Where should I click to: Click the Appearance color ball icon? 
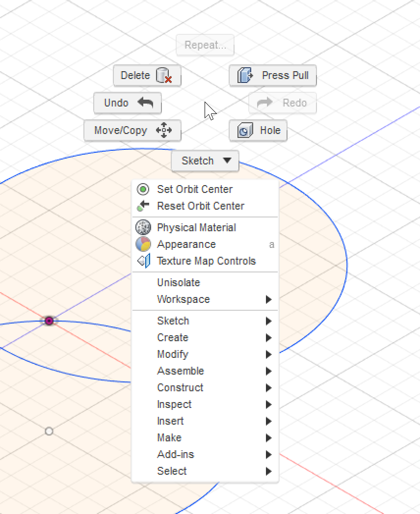(x=143, y=244)
